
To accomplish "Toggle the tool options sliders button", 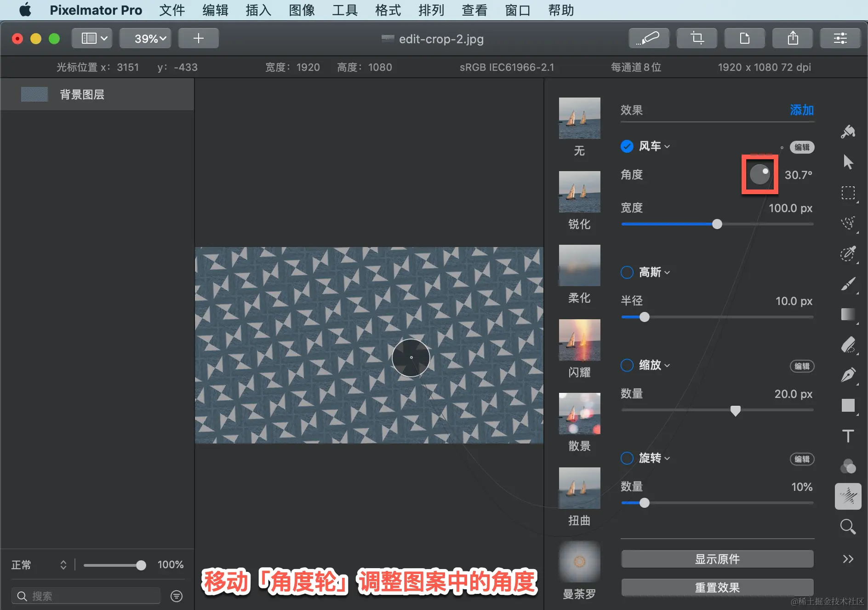I will (840, 38).
